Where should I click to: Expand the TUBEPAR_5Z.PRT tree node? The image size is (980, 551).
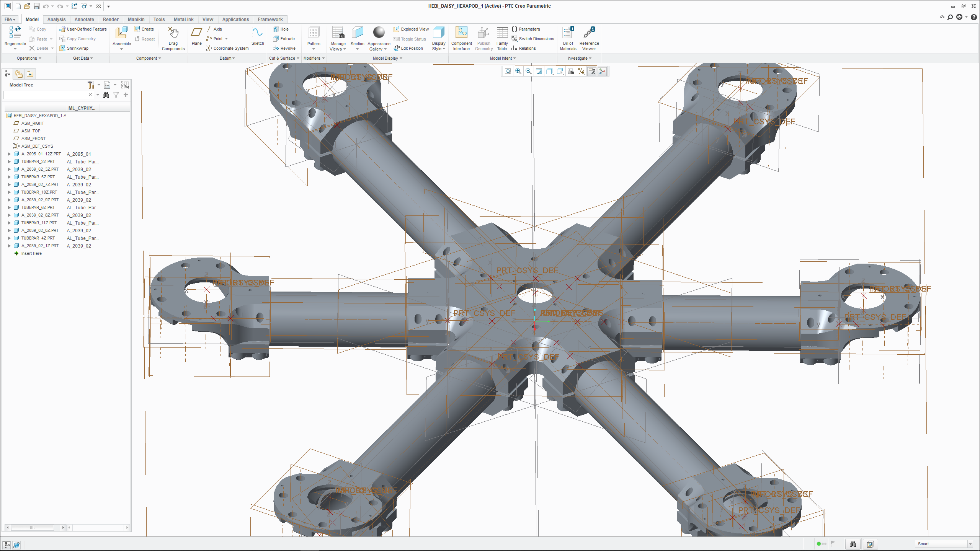9,177
